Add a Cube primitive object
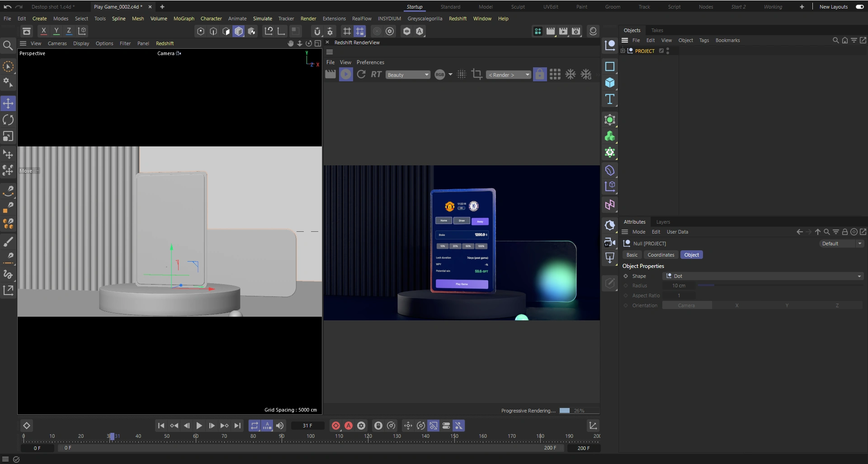Screen dimensions: 868x464 pos(609,83)
